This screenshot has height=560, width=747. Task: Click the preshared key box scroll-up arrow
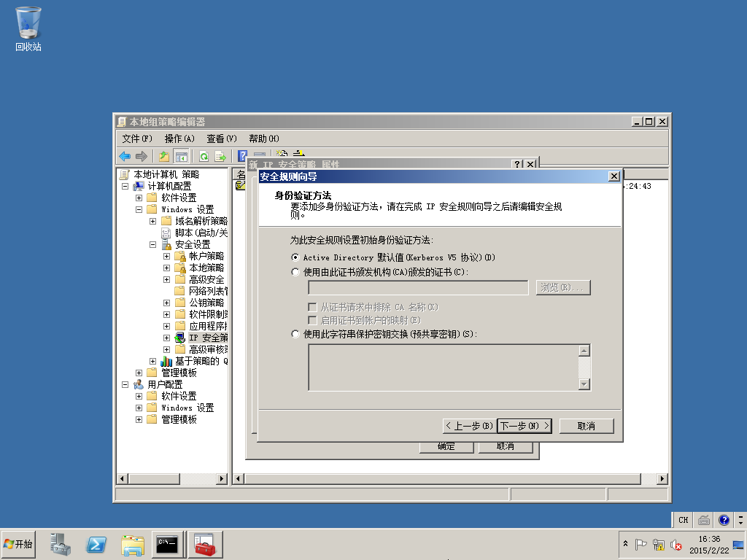pos(584,351)
